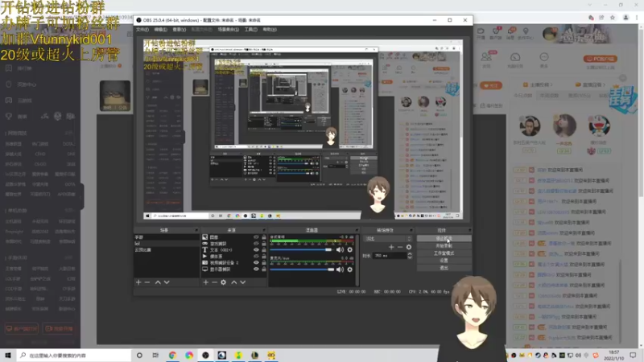Click the Windows taskbar search box
This screenshot has width=644, height=362.
pos(74,355)
